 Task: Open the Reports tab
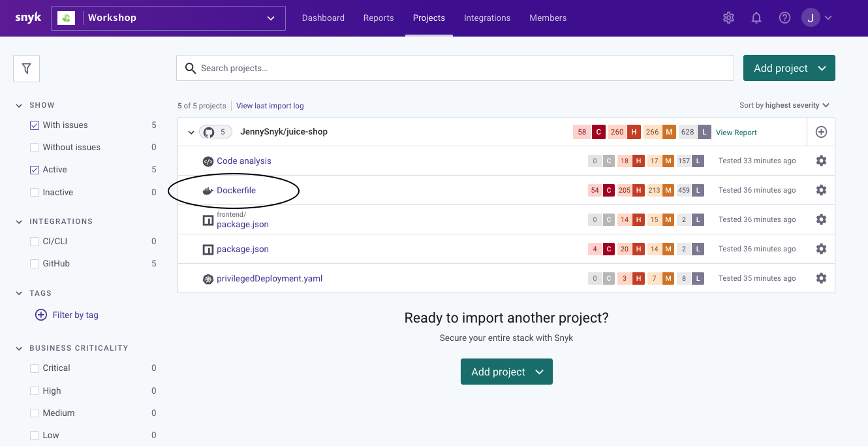(379, 18)
